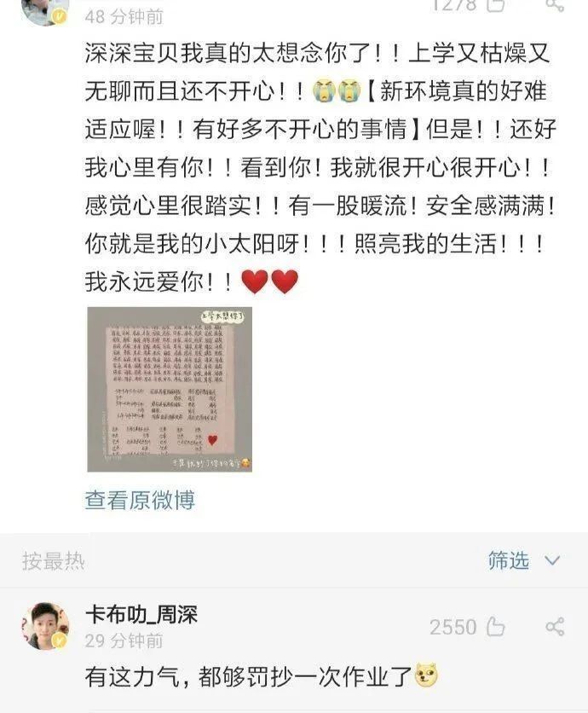Screen dimensions: 588x713
Task: Tap the doge emoji in the comment
Action: 426,675
